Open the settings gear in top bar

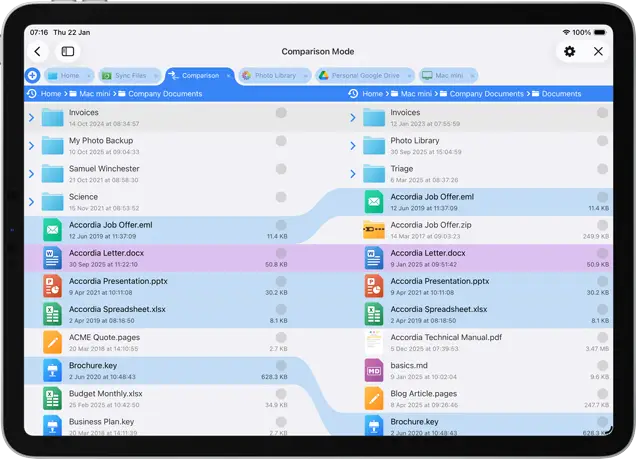coord(569,51)
